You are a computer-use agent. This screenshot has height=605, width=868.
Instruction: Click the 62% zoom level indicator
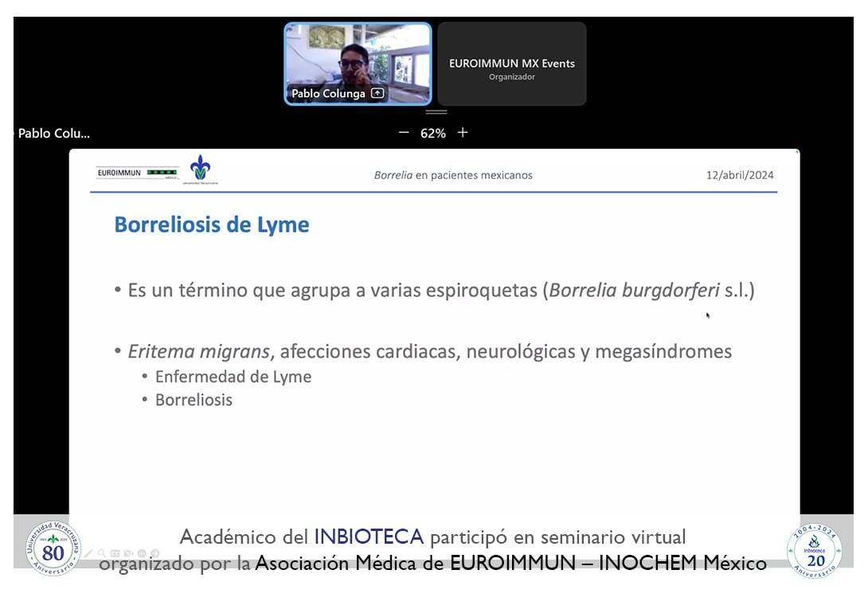tap(433, 134)
